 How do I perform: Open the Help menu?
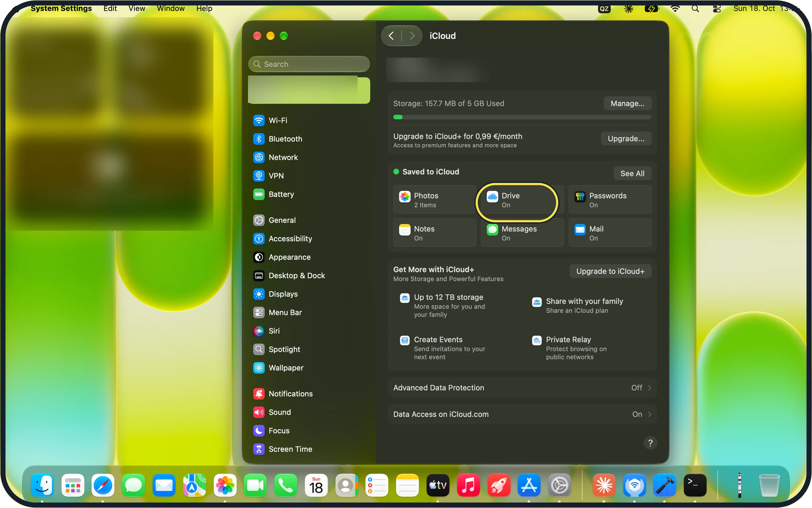point(204,8)
